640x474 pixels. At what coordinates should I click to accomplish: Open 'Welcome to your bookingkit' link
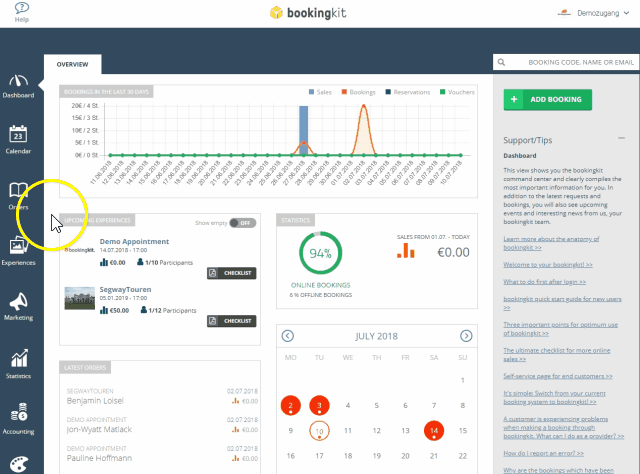tap(548, 265)
